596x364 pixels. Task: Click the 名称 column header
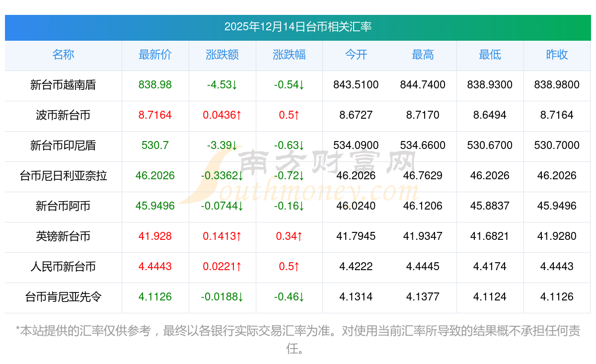click(x=63, y=55)
